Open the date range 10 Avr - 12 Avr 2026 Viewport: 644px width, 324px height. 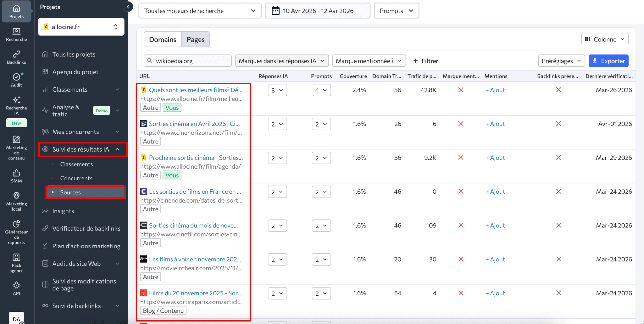pyautogui.click(x=318, y=11)
